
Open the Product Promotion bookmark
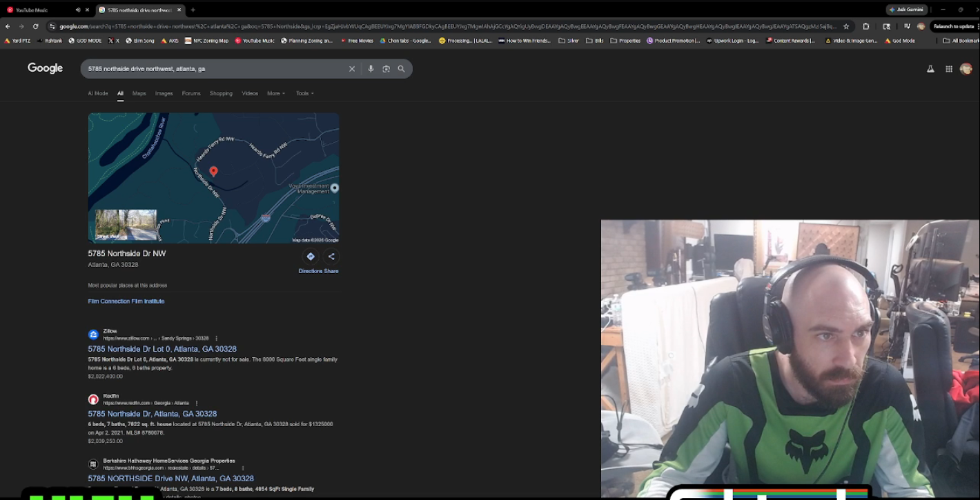673,41
